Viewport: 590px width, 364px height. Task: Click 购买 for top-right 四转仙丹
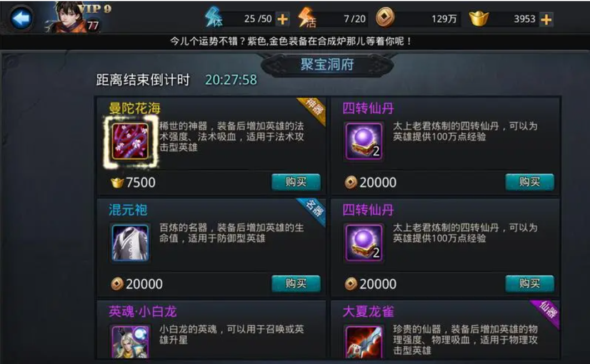click(529, 182)
